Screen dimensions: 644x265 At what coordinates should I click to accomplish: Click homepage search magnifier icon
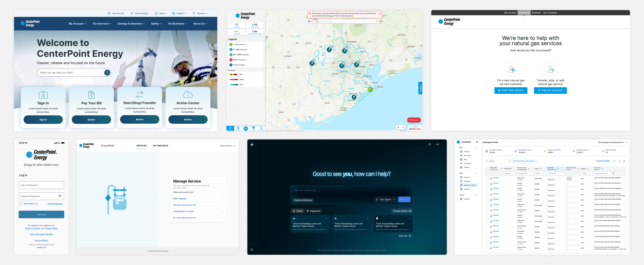point(107,73)
